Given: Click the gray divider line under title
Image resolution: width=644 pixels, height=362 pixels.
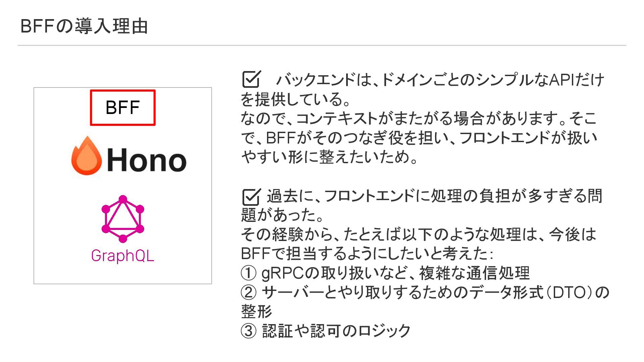Looking at the screenshot, I should coord(322,45).
